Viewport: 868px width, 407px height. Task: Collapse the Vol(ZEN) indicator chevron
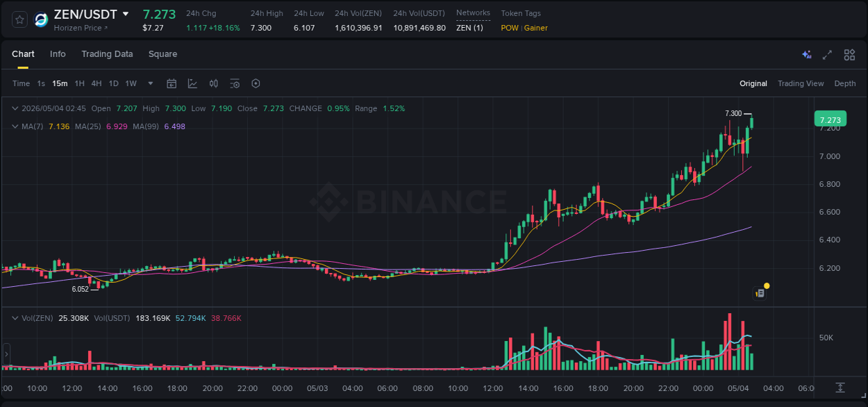pos(15,318)
